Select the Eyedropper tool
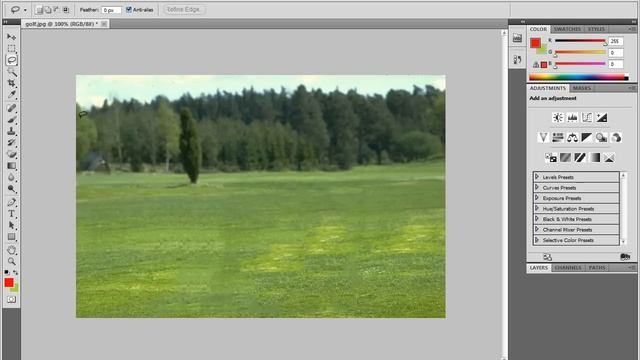The width and height of the screenshot is (640, 360). (11, 95)
